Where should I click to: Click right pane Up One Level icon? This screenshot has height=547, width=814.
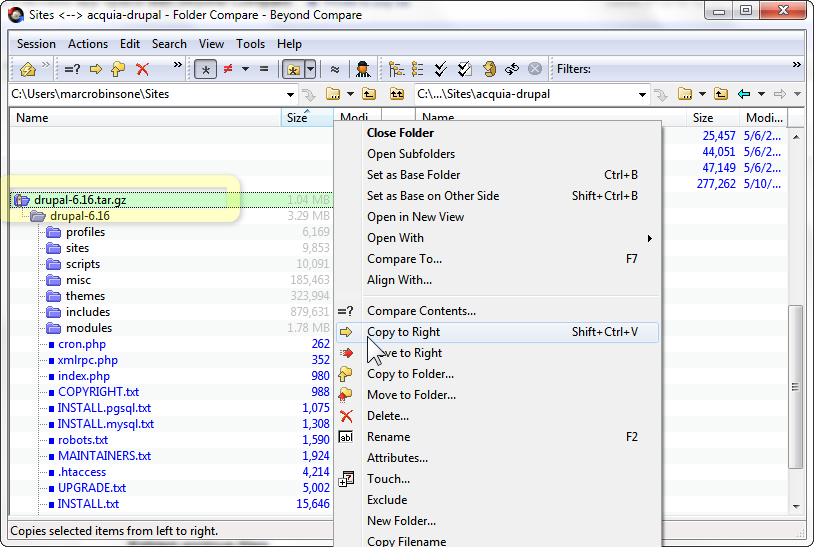(721, 94)
